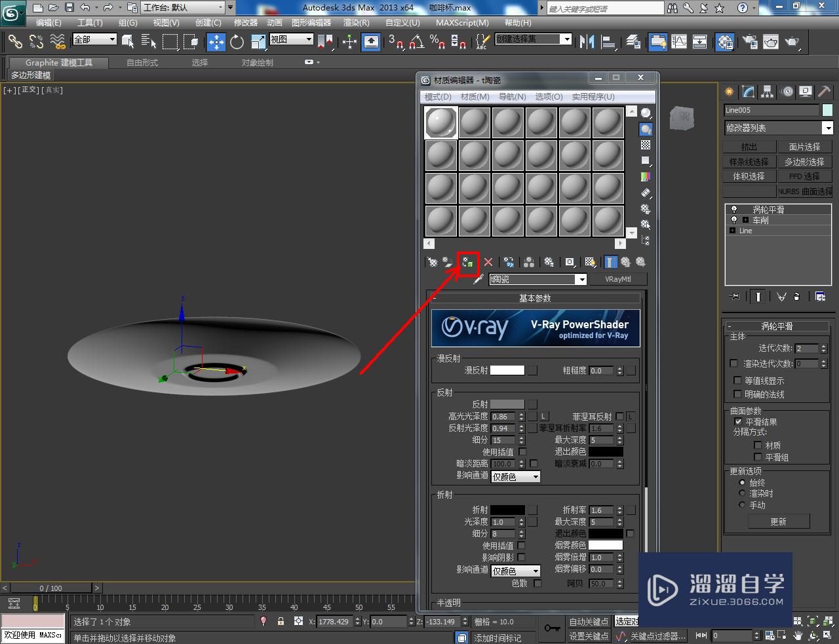Uncheck the 平滑结果 checkbox
This screenshot has height=644, width=839.
739,422
